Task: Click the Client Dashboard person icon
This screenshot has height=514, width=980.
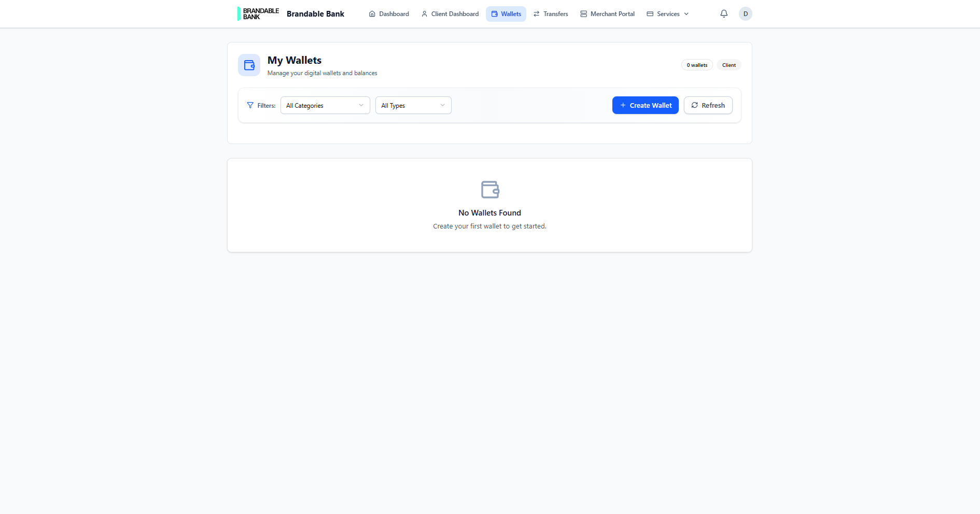Action: click(x=424, y=13)
